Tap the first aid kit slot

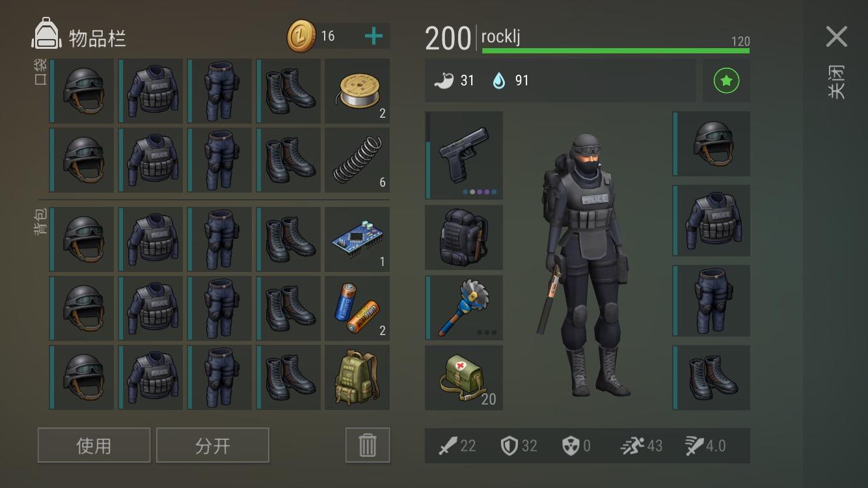tap(464, 378)
